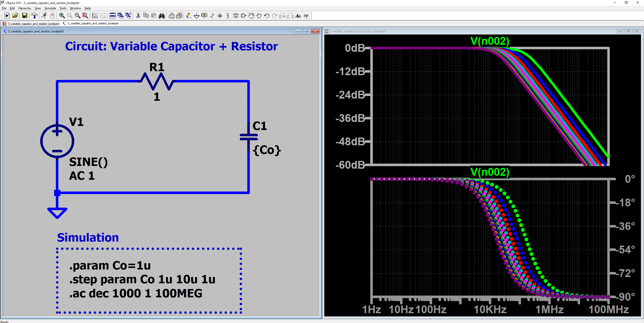Open the Simulate menu
This screenshot has width=644, height=323.
pyautogui.click(x=50, y=8)
